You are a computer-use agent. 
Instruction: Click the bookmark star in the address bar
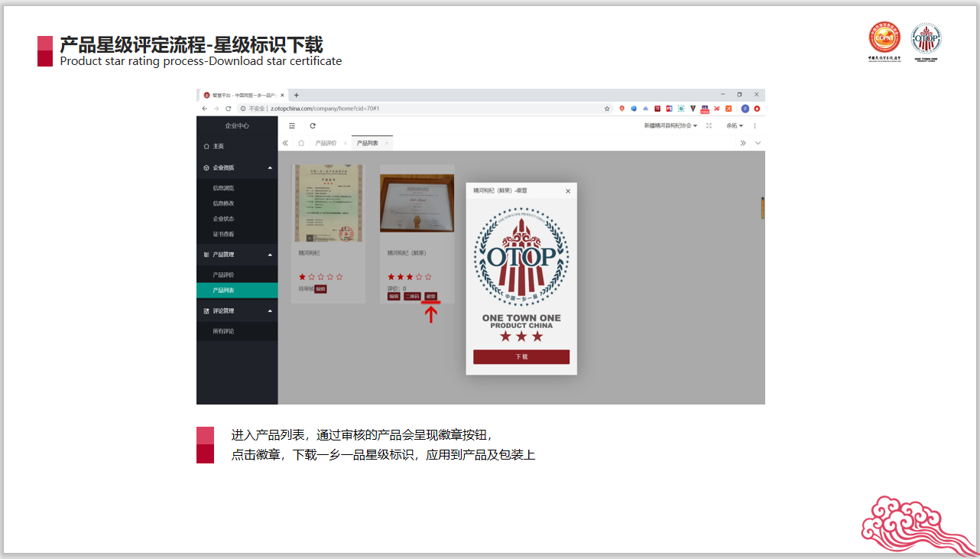pos(607,109)
